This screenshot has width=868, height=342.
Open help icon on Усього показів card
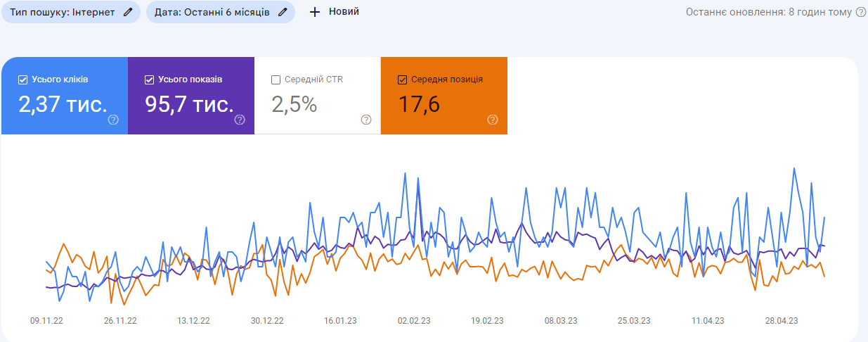[240, 120]
